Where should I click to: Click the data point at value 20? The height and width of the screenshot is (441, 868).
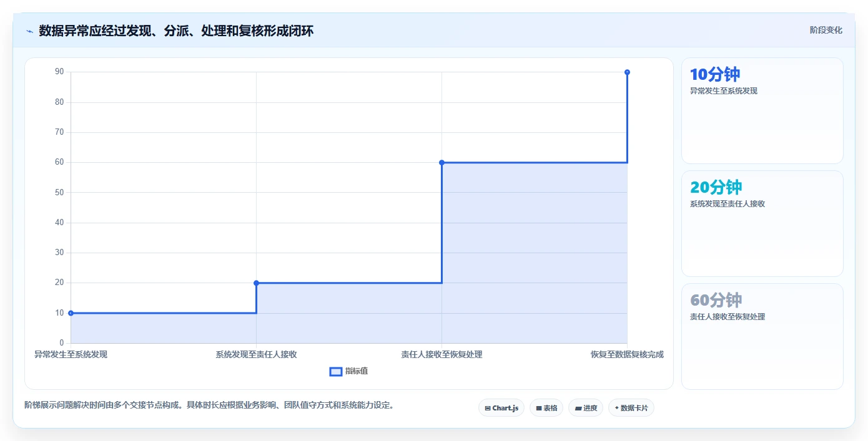coord(256,283)
